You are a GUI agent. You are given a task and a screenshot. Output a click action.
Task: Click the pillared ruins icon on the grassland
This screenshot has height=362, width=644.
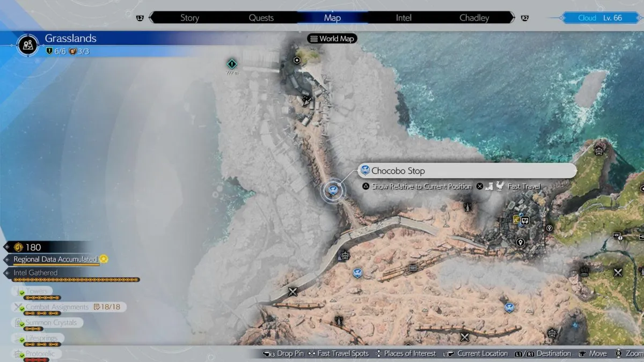pos(585,272)
